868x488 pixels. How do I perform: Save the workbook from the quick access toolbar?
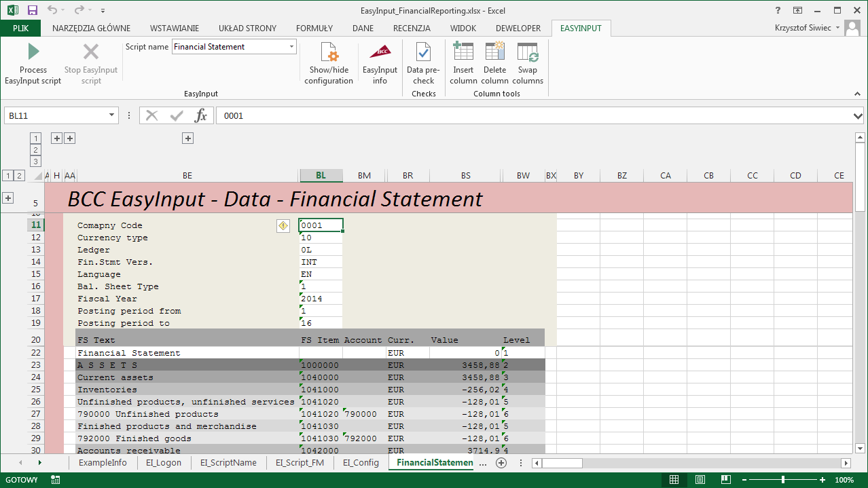[32, 10]
